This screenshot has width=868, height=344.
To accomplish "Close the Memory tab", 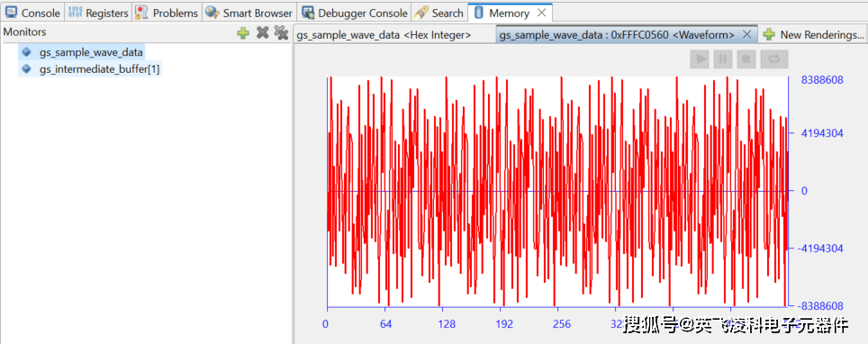I will point(542,13).
